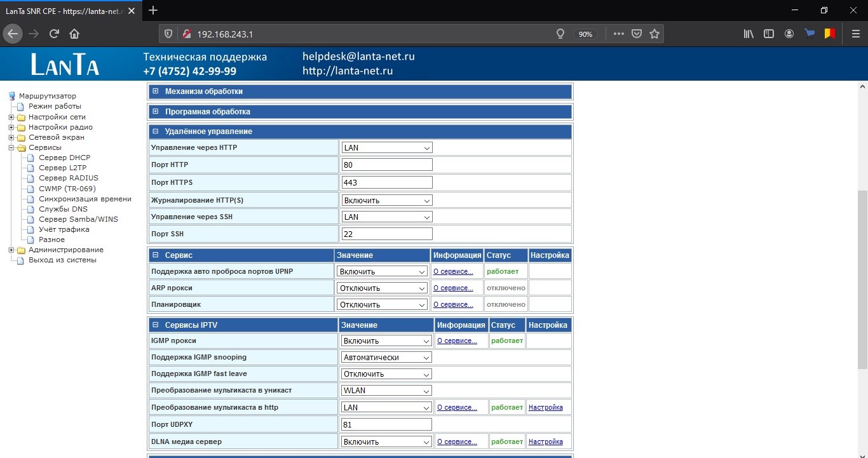Click the Порт HTTPS input field
The height and width of the screenshot is (458, 868).
[x=387, y=183]
